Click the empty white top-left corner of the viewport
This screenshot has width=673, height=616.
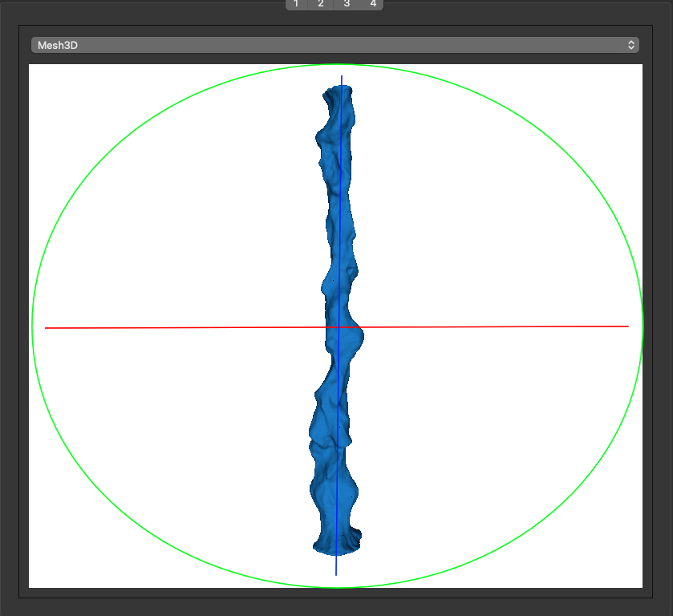point(40,75)
